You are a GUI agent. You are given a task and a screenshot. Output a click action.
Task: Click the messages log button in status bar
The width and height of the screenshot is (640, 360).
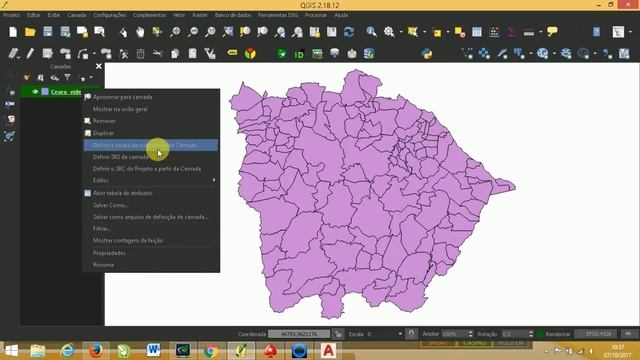[x=628, y=334]
